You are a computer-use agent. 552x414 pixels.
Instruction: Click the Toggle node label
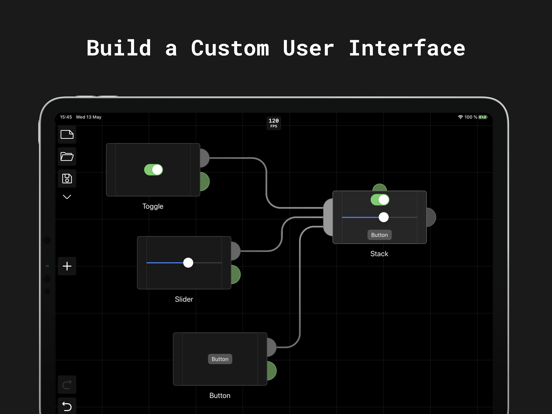[x=153, y=206]
